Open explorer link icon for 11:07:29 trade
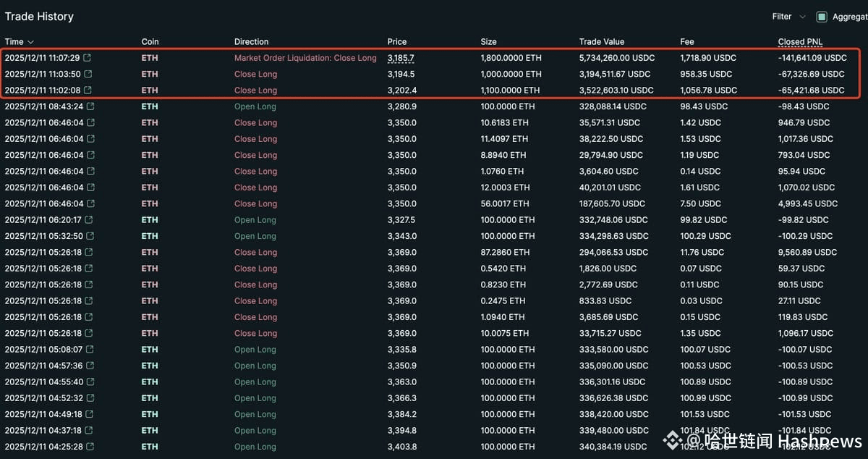868x459 pixels. [x=88, y=58]
